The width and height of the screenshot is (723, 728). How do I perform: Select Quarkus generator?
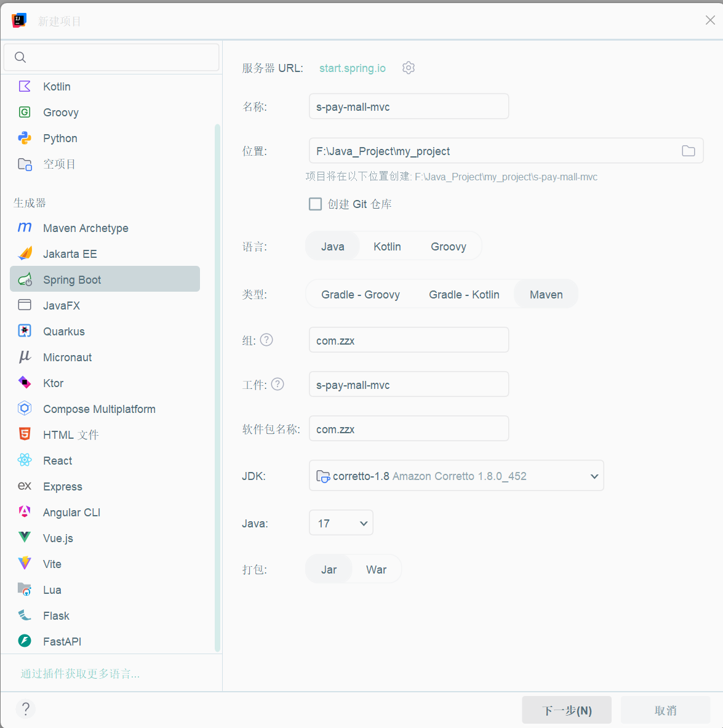click(x=105, y=331)
